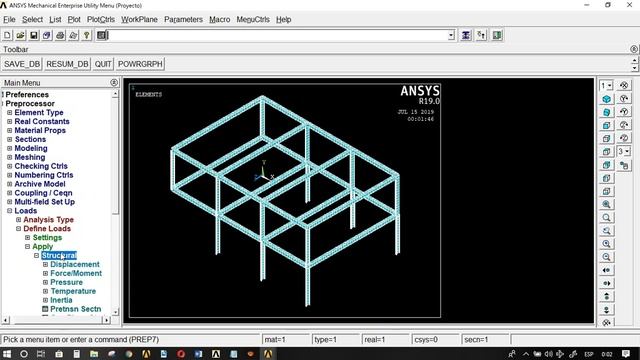Click the Pan-Zoom-Rotate icon in the top toolbar
Screen dimensions: 640x360
[47, 36]
